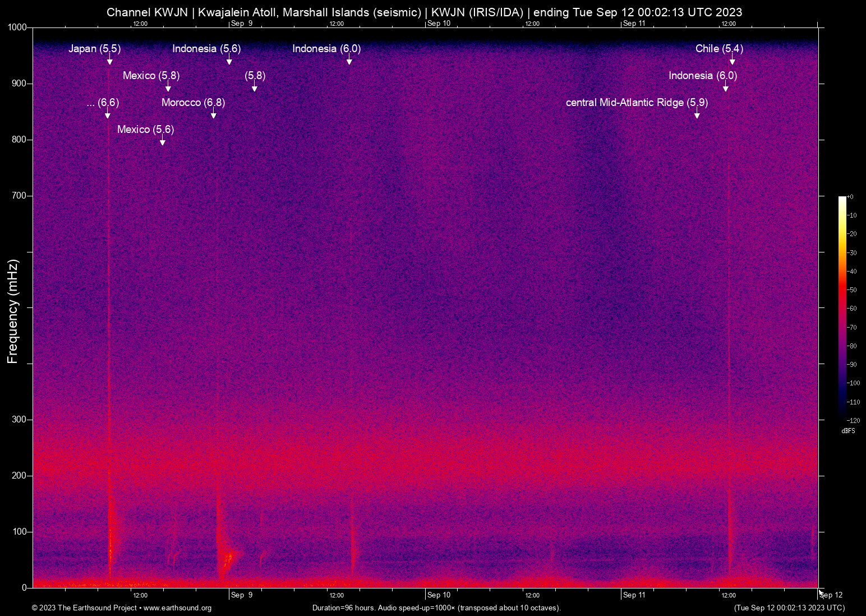The height and width of the screenshot is (616, 866).
Task: Select the Chile (5.4) event label
Action: 719,49
